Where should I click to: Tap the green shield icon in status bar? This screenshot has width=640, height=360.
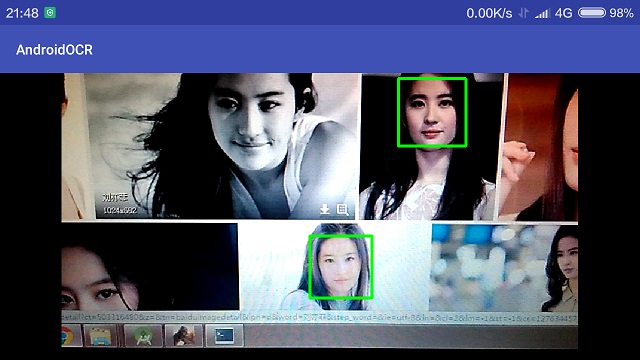pyautogui.click(x=50, y=13)
